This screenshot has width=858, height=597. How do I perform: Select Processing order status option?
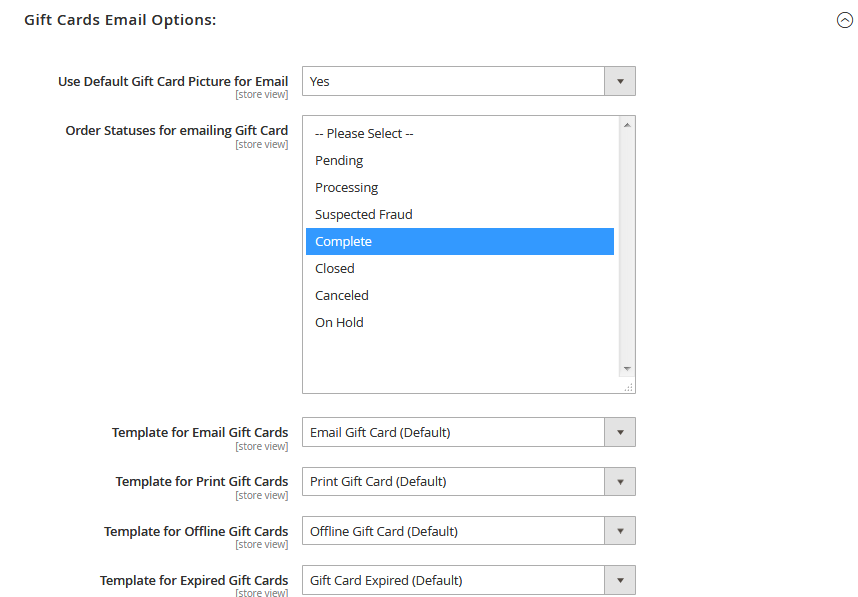pos(460,188)
